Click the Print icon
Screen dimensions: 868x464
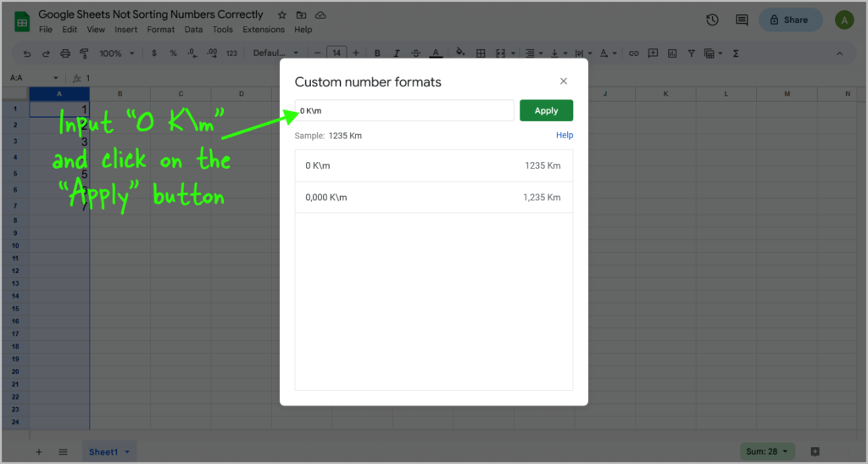point(65,53)
